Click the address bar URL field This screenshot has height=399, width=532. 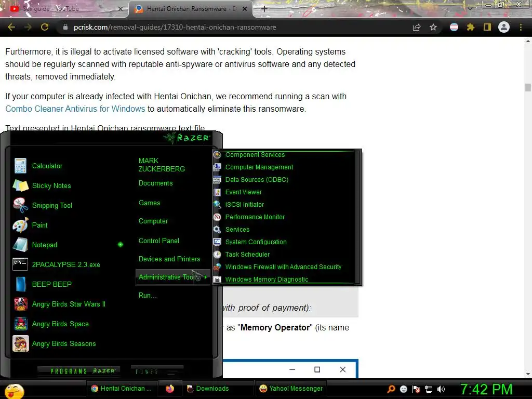pyautogui.click(x=234, y=27)
